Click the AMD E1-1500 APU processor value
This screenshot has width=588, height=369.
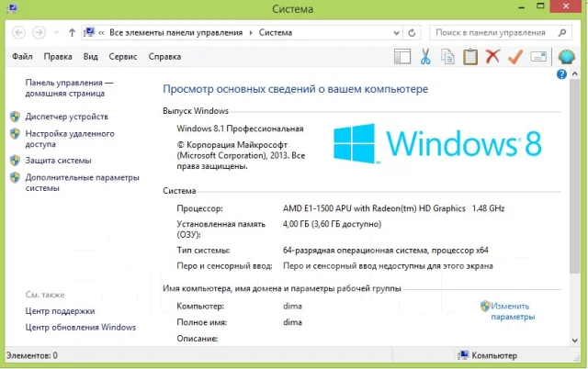click(394, 208)
